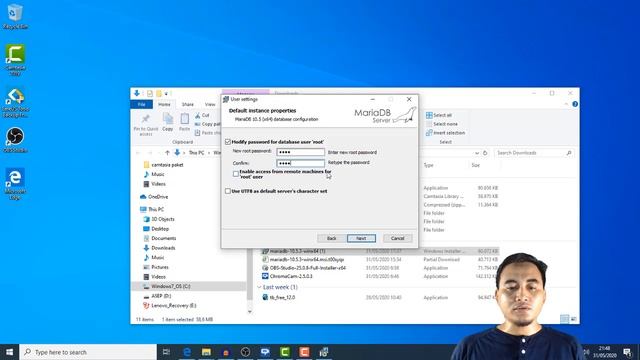The width and height of the screenshot is (640, 360).
Task: Switch to the Share ribbon tab
Action: pos(188,104)
